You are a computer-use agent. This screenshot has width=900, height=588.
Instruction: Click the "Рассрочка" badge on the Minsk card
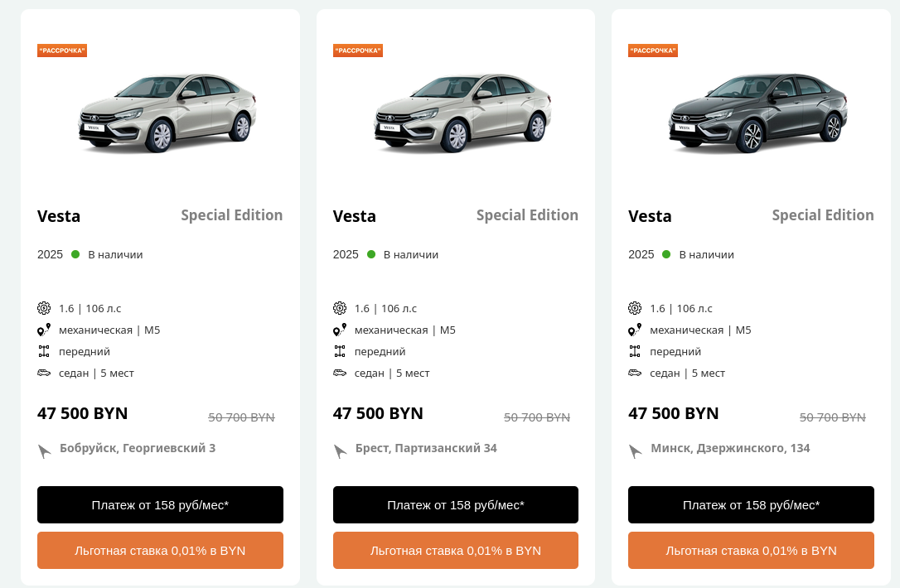click(653, 51)
